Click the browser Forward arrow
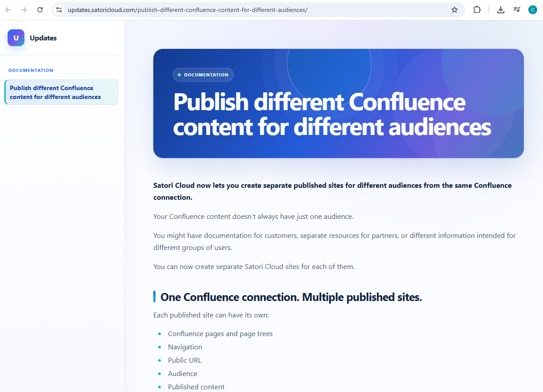 [24, 10]
